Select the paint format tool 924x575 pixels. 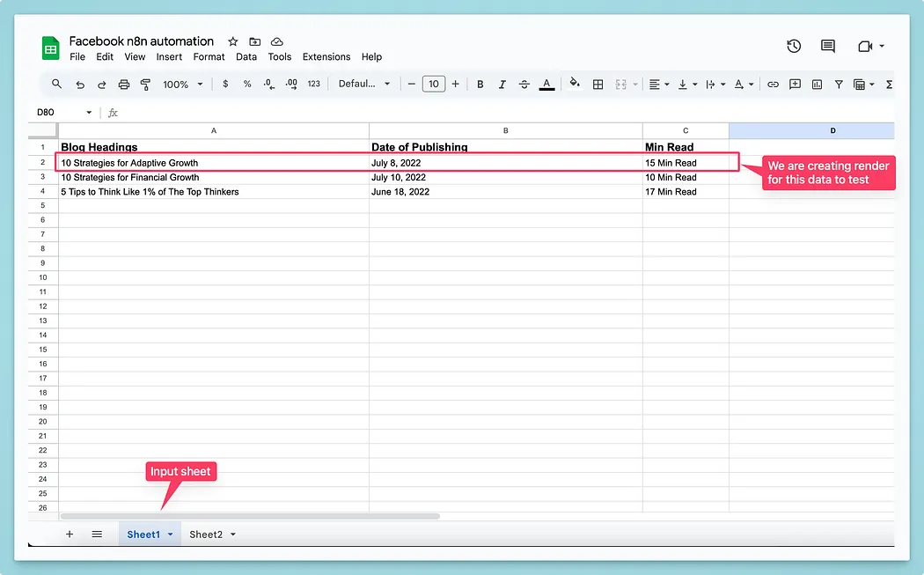coord(145,85)
